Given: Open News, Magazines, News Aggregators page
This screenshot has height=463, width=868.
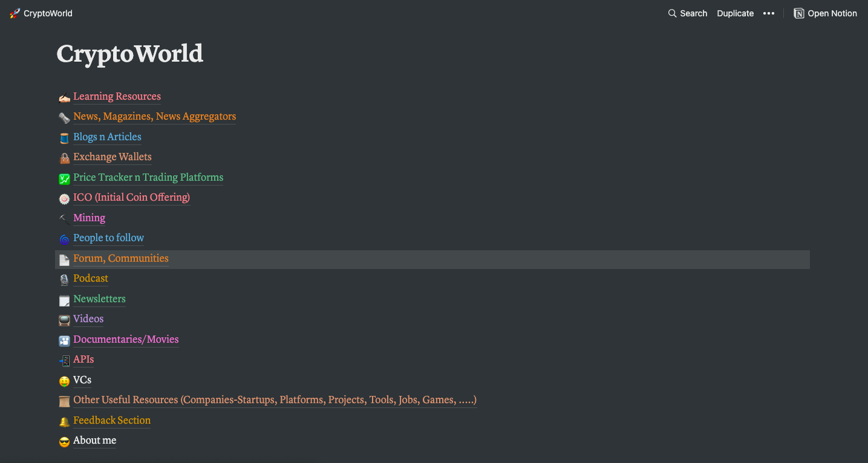Looking at the screenshot, I should pyautogui.click(x=154, y=117).
